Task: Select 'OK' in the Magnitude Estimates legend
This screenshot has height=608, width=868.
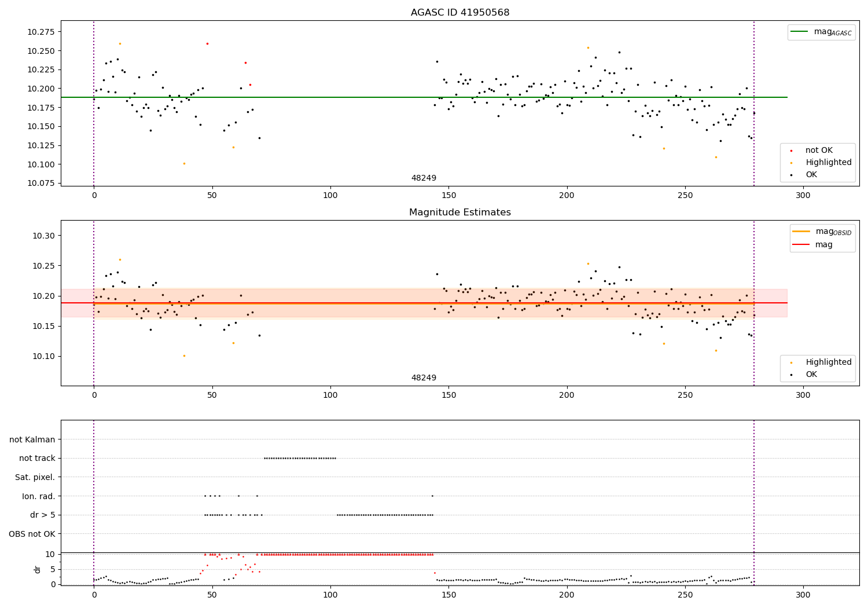Action: (x=811, y=375)
